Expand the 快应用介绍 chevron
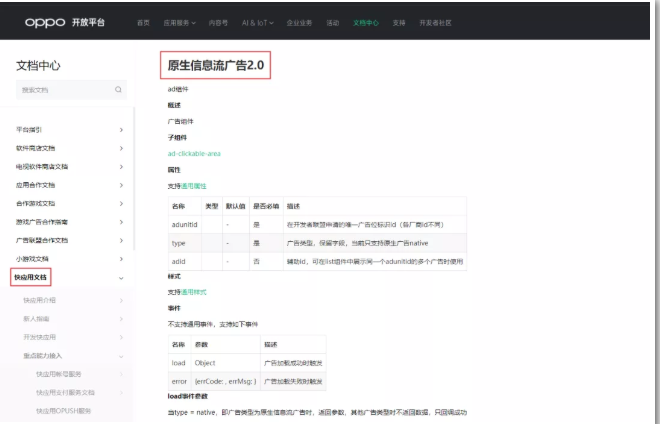The image size is (660, 424). [x=121, y=300]
